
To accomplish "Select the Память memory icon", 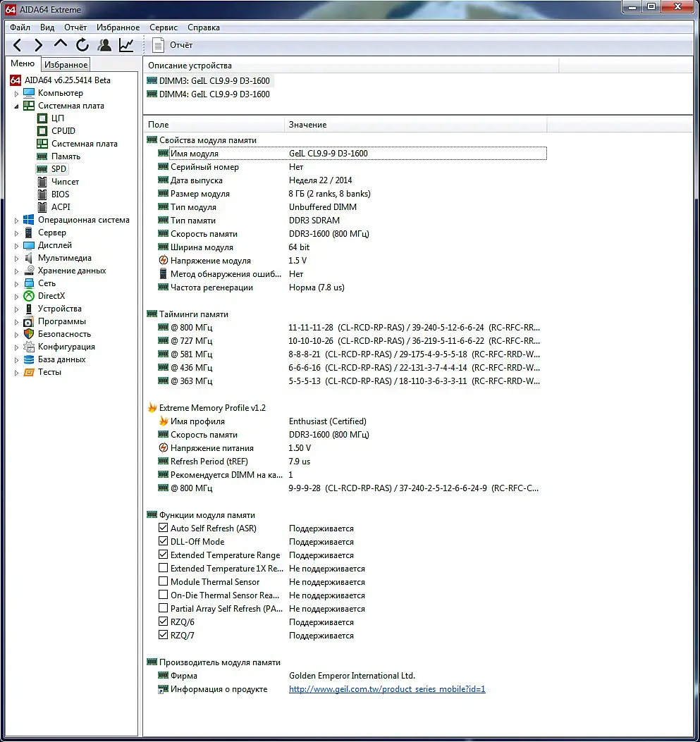I will coord(42,156).
